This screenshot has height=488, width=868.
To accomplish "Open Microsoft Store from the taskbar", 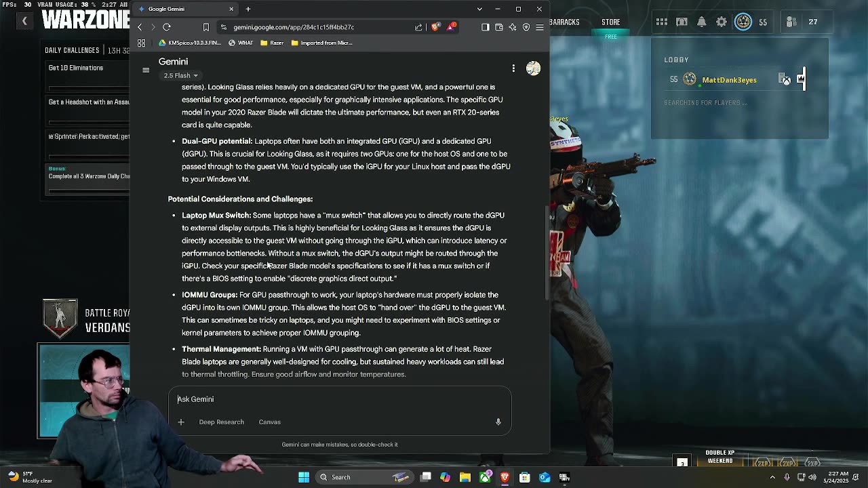I will [524, 477].
